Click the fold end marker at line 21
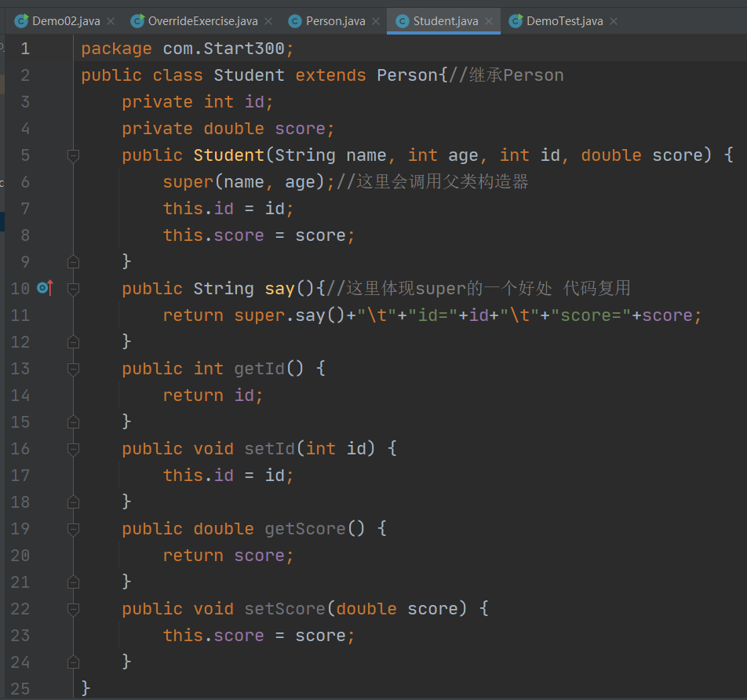Image resolution: width=747 pixels, height=700 pixels. [73, 582]
